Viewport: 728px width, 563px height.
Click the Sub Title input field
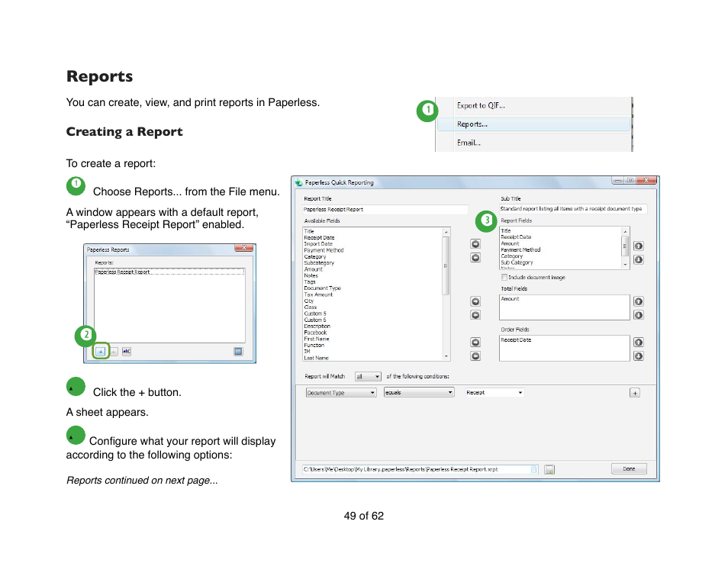(x=573, y=209)
